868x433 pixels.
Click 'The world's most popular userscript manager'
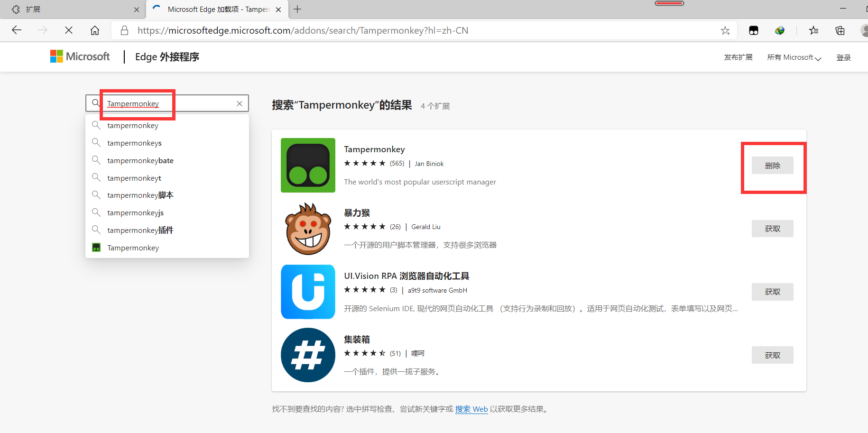pos(420,182)
